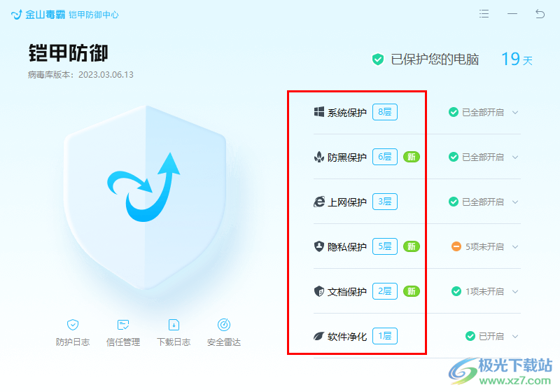
Task: Click the 铠甲防御 heading
Action: point(68,53)
